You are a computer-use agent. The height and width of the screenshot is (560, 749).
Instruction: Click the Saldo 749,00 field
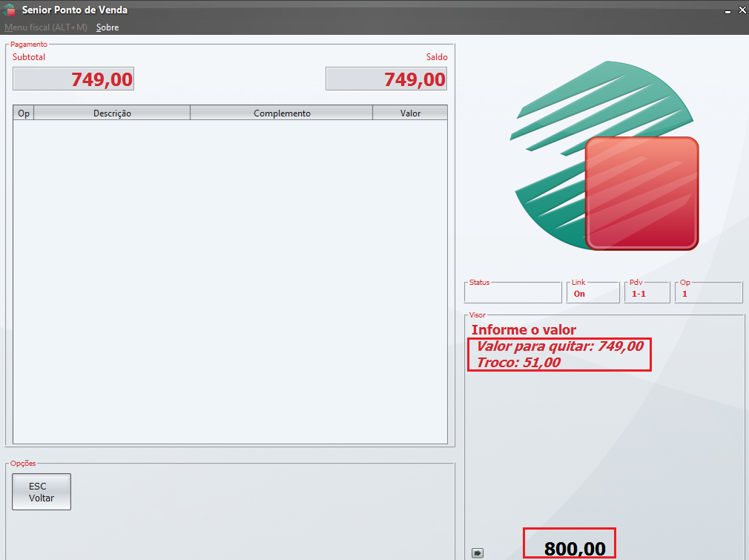(x=386, y=79)
